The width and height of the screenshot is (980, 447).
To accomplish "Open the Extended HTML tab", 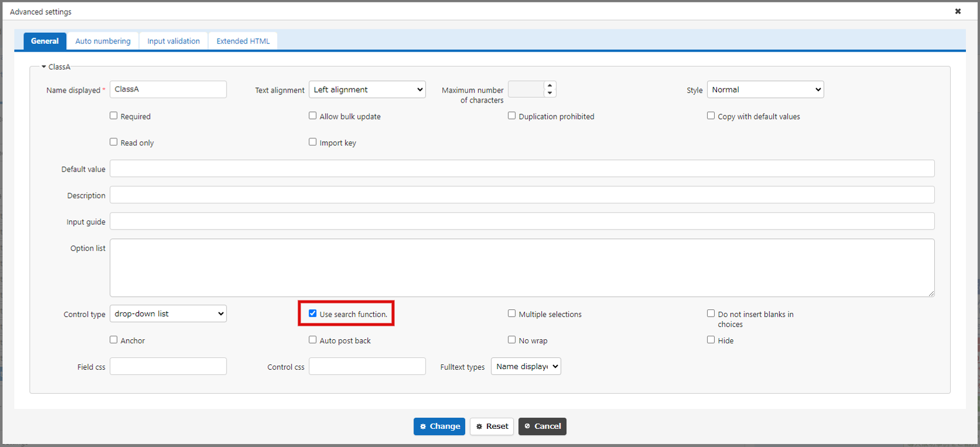I will [x=243, y=41].
